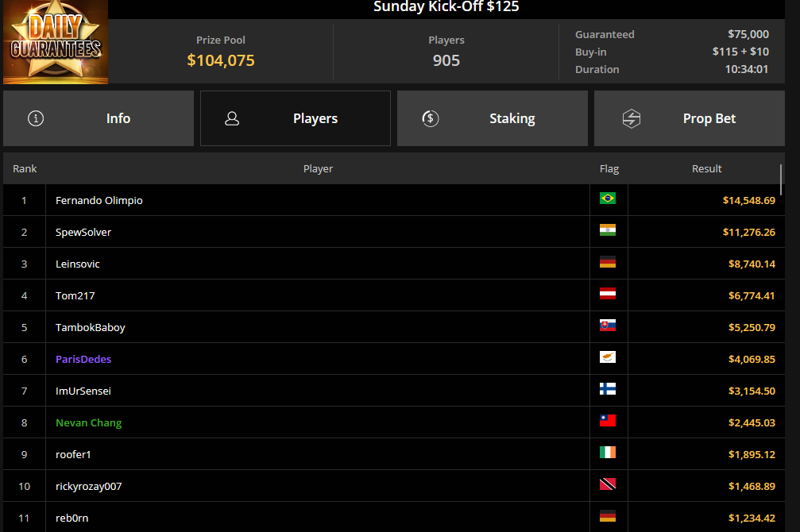Select the Fernando Olimpio row
800x532 pixels.
318,200
